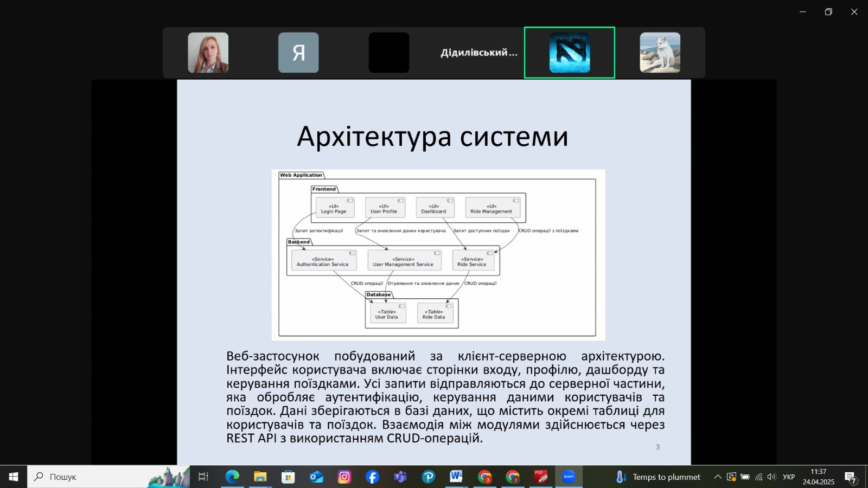Open Wi-Fi network settings in tray
Viewport: 868px width, 488px height.
(758, 477)
